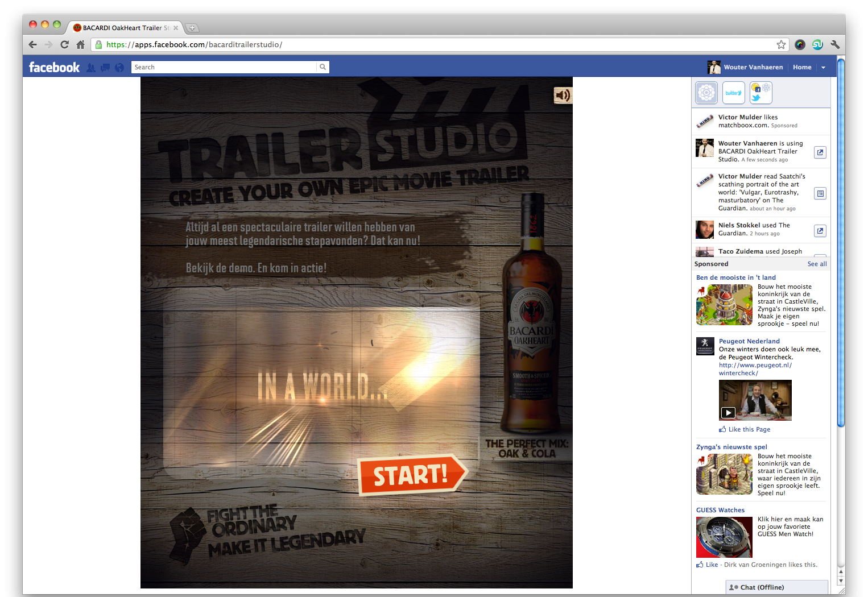868x597 pixels.
Task: Open Taco Zuidema ticker story
Action: click(x=760, y=252)
